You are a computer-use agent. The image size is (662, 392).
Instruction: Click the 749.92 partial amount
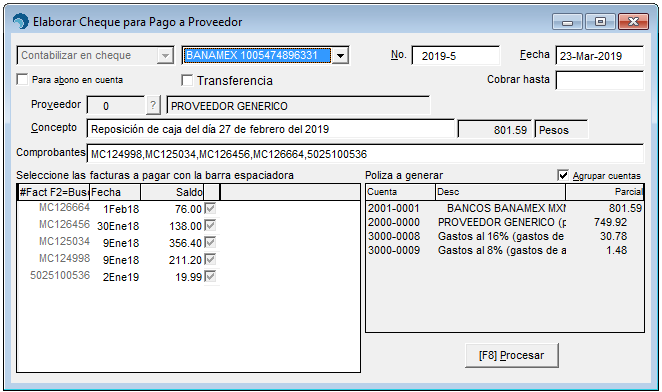(610, 222)
